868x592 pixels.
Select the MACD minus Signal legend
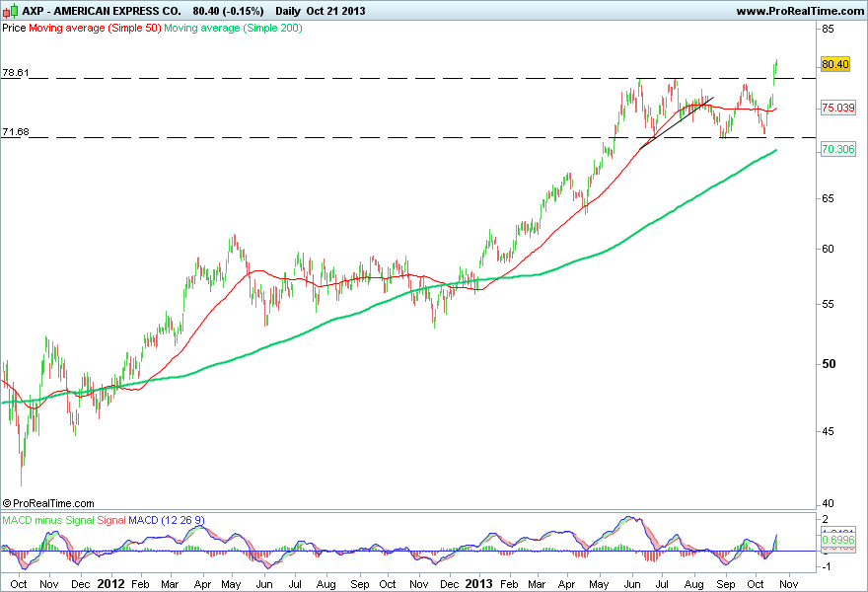[48, 520]
